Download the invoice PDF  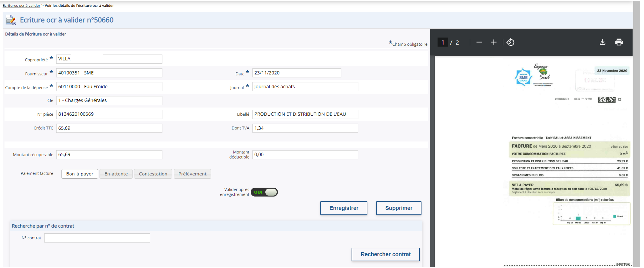coord(603,42)
